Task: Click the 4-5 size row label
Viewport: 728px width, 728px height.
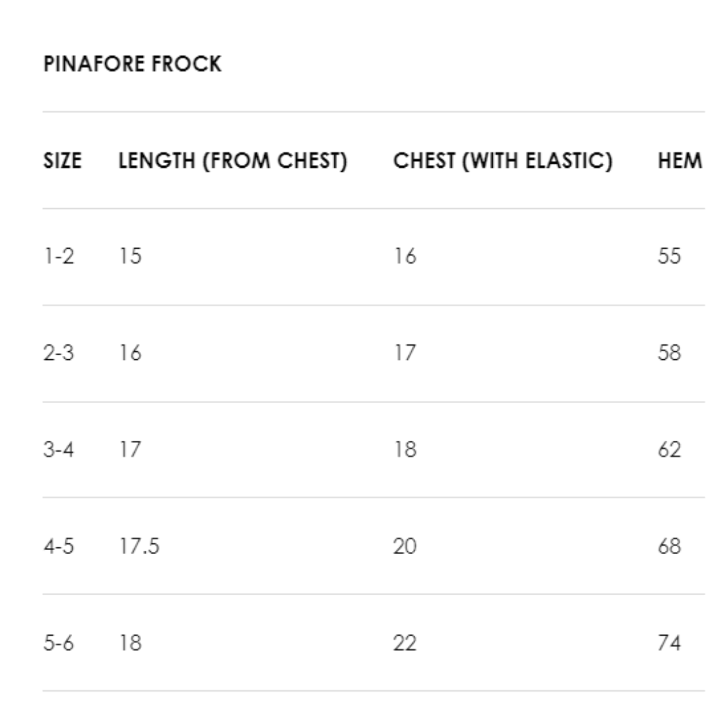Action: click(59, 546)
